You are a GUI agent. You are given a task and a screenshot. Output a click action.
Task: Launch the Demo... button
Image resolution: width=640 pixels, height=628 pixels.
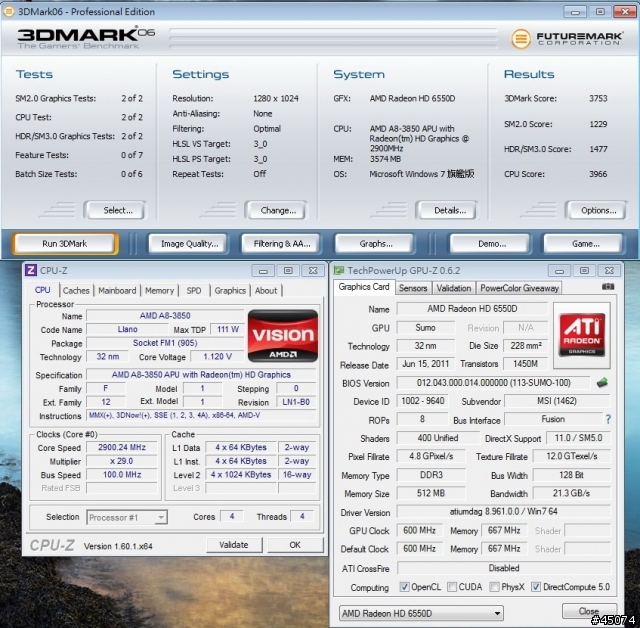[x=490, y=244]
